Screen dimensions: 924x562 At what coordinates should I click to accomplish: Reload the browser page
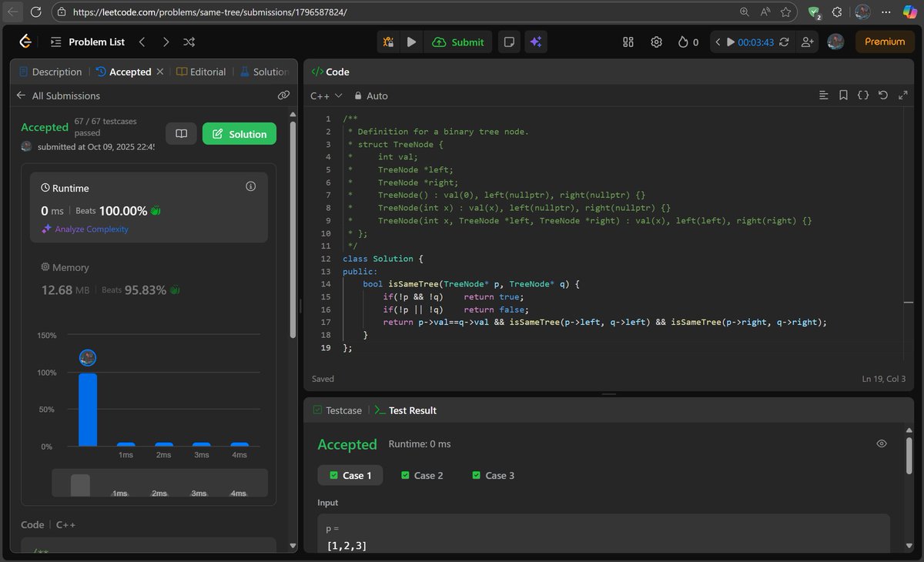pos(36,12)
